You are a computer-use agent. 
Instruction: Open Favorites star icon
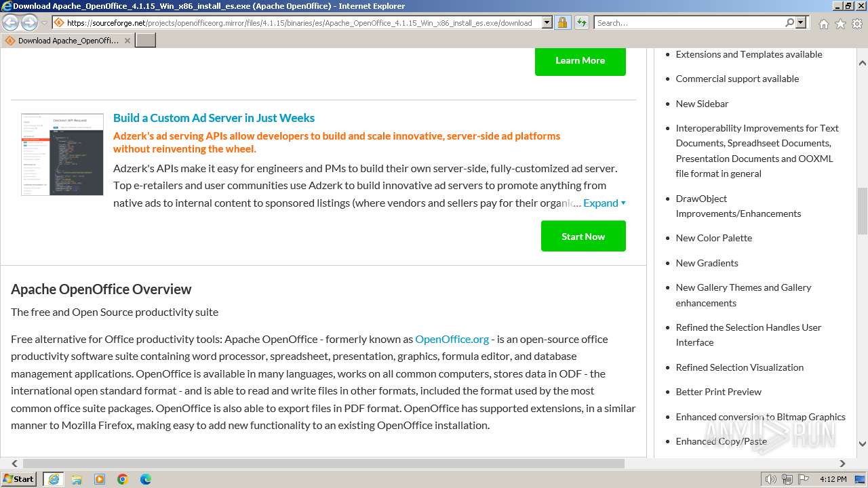point(840,24)
